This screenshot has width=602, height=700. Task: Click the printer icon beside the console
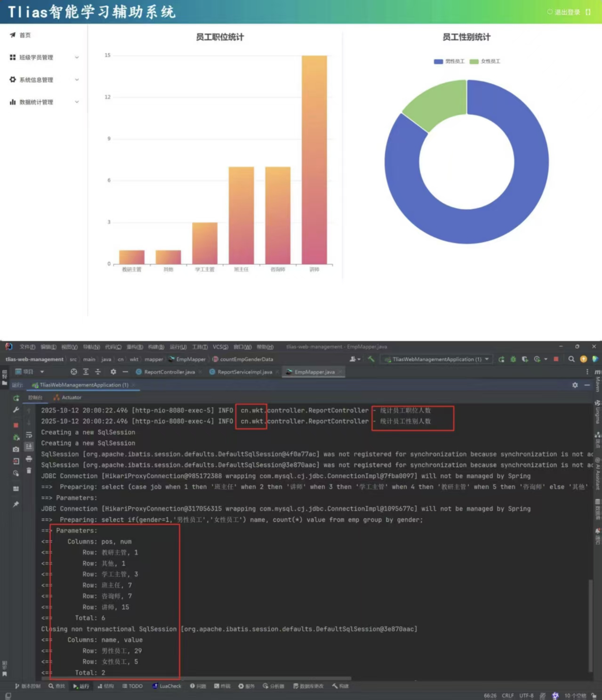tap(29, 459)
